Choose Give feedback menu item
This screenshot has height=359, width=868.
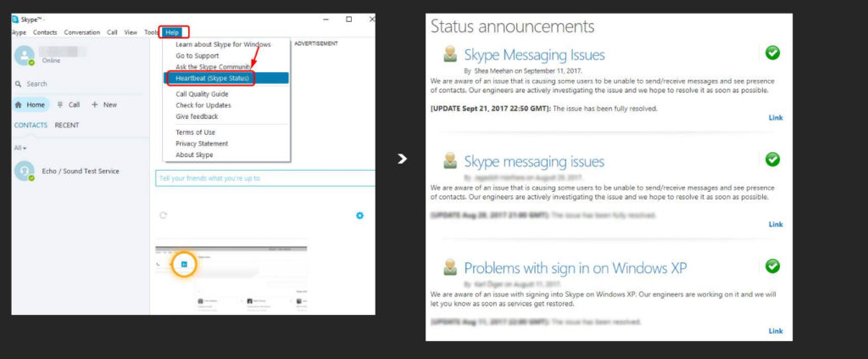pyautogui.click(x=197, y=116)
